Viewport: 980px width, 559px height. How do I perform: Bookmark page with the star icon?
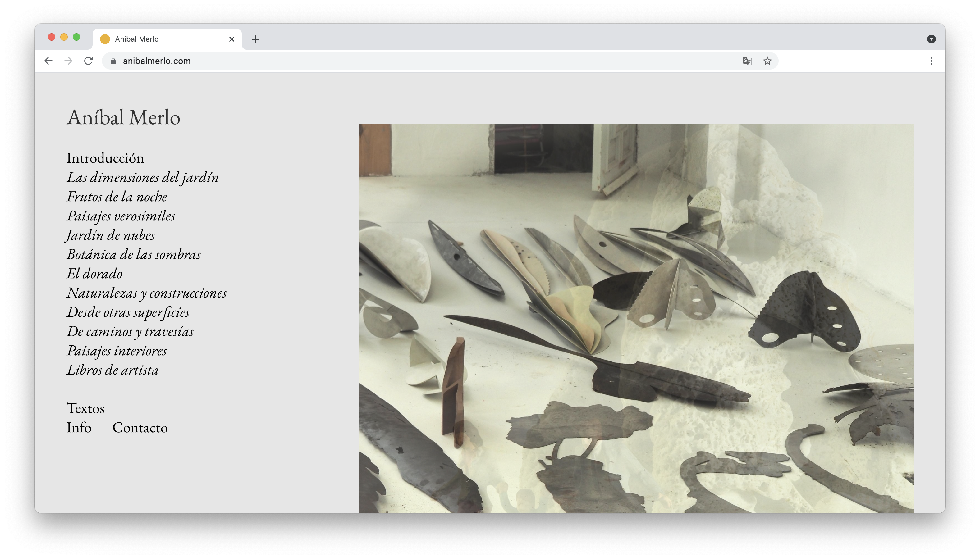[767, 61]
